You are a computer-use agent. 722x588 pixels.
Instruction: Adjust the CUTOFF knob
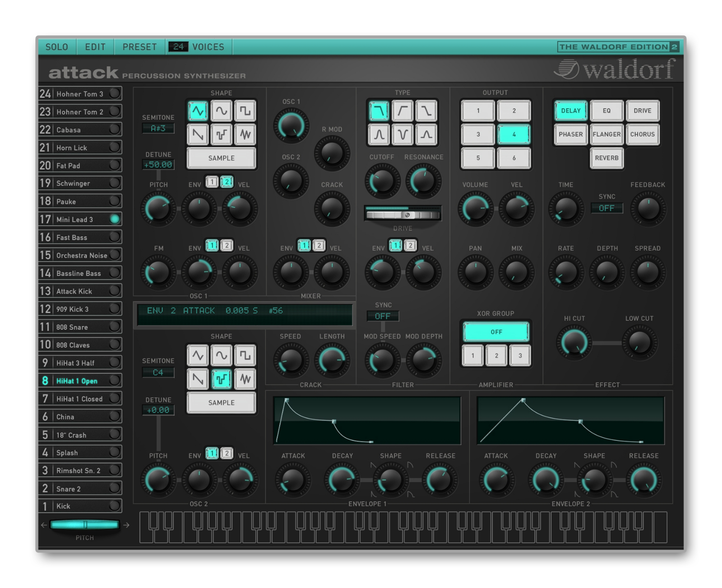[x=382, y=181]
